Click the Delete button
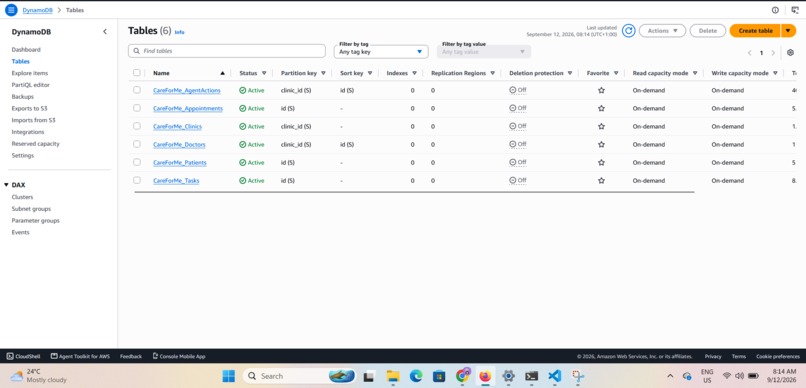The width and height of the screenshot is (806, 388). pos(707,31)
